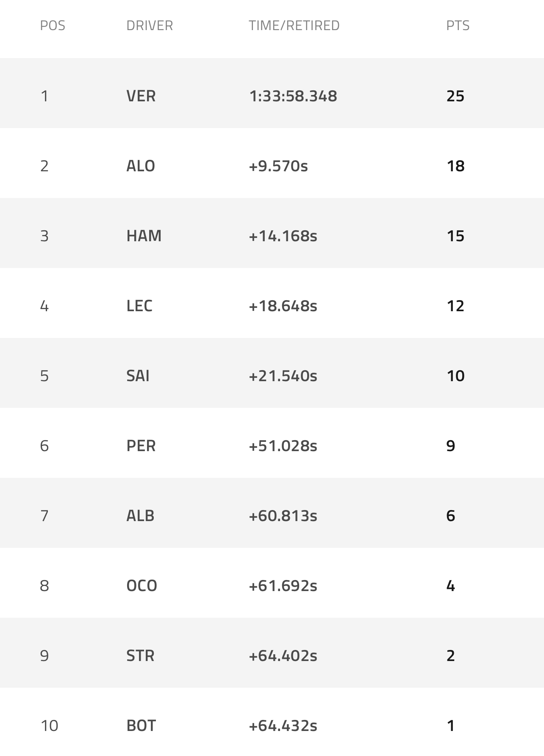Screen dimensions: 544x756
Task: Select the TIME/RETIRED column header
Action: coord(294,26)
